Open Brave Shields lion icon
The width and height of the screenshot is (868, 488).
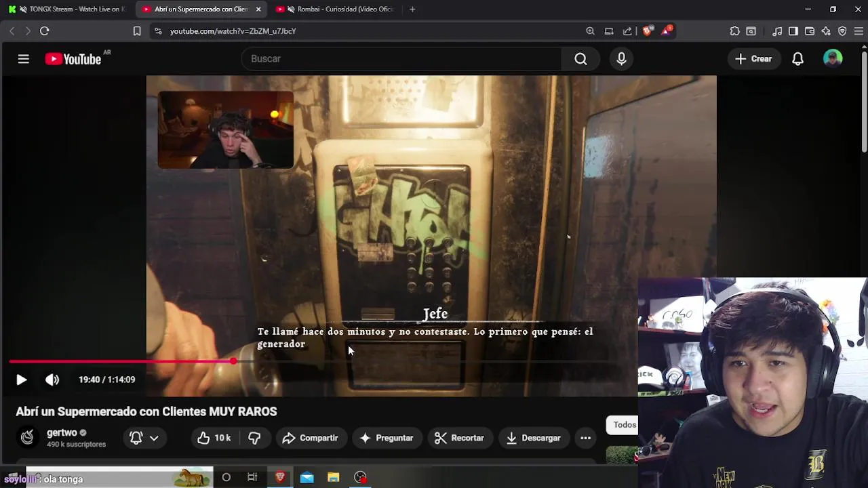click(647, 31)
